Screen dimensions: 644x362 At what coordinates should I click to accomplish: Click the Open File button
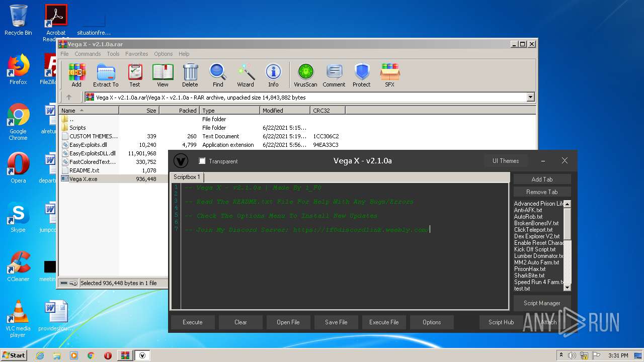pos(288,322)
